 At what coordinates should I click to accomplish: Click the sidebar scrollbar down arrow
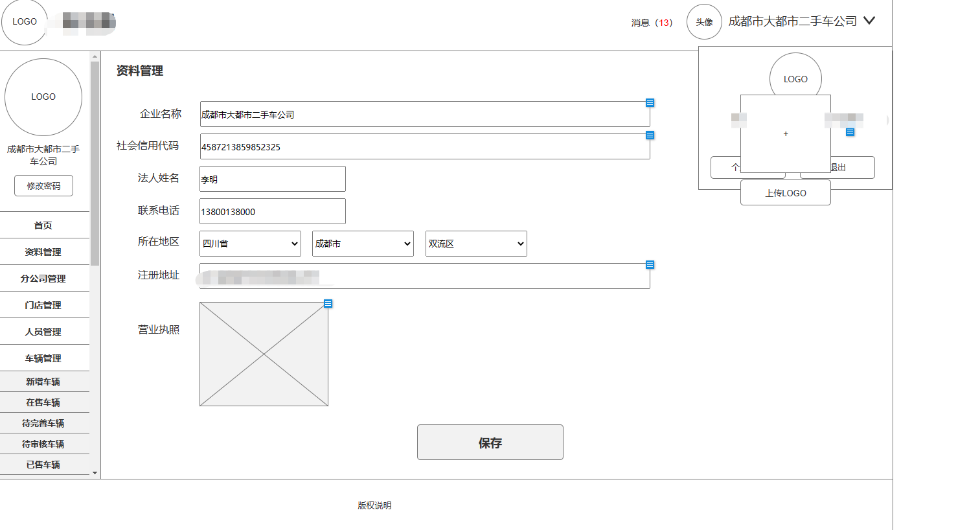(95, 473)
